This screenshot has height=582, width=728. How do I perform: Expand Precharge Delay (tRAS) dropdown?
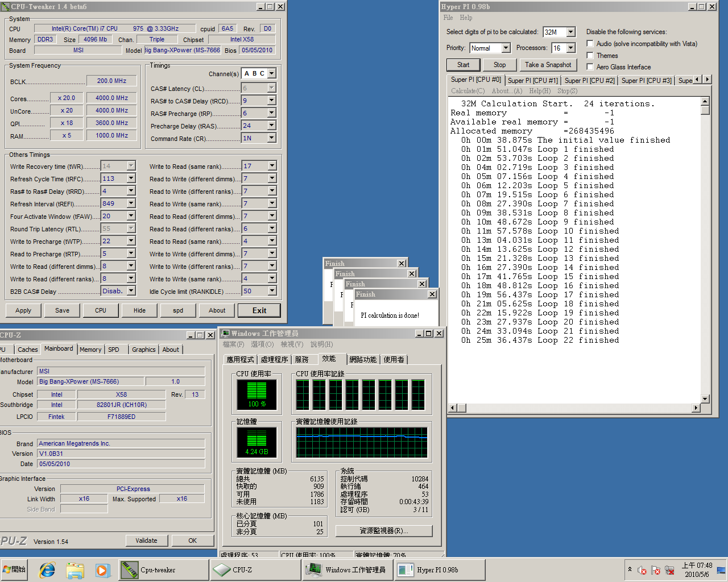pos(271,126)
